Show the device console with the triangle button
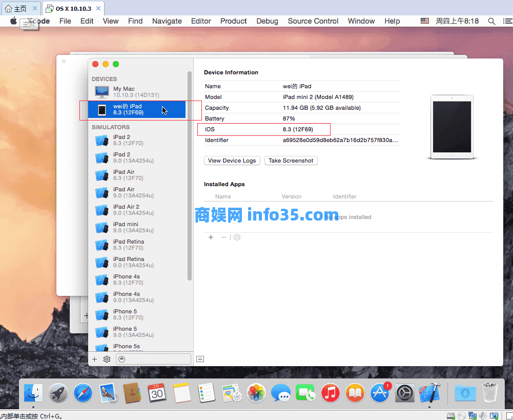Viewport: 513px width, 420px height. [200, 359]
